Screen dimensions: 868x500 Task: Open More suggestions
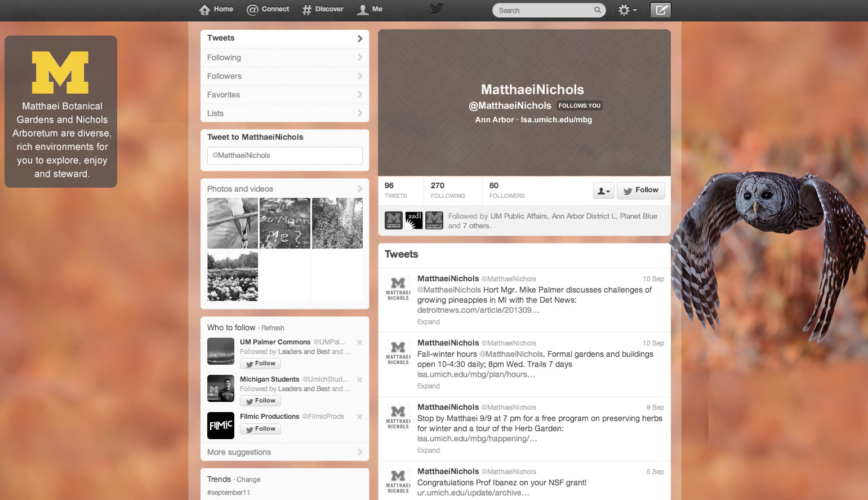pos(284,452)
